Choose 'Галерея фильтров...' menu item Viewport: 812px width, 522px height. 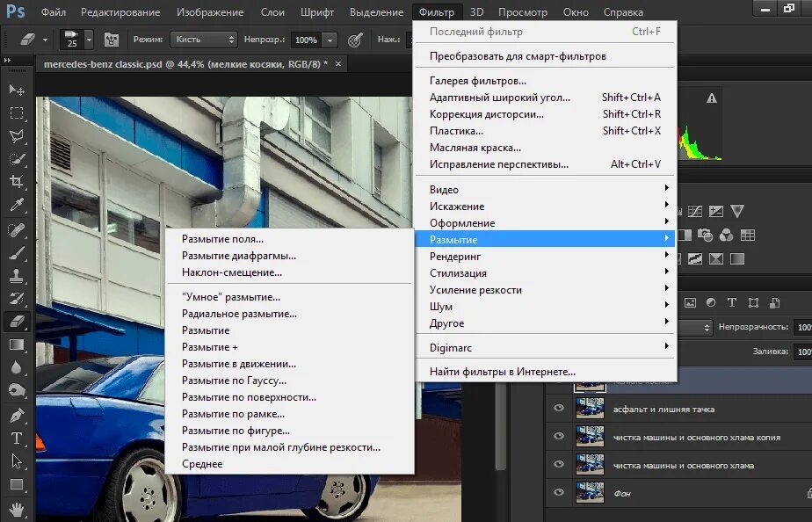coord(546,81)
